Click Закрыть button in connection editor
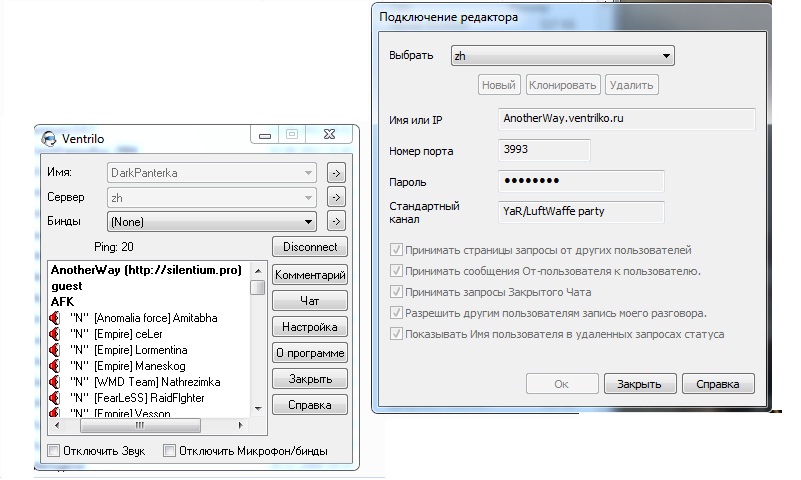801x480 pixels. point(640,384)
